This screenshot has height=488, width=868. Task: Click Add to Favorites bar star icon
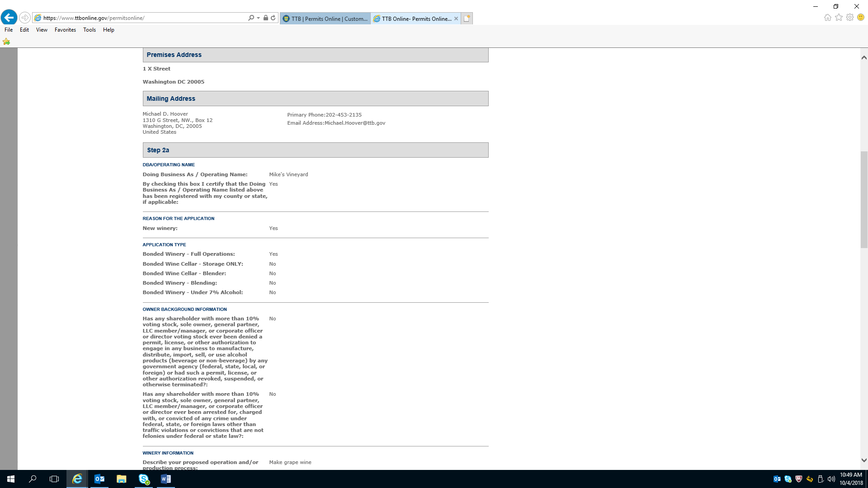pyautogui.click(x=6, y=42)
